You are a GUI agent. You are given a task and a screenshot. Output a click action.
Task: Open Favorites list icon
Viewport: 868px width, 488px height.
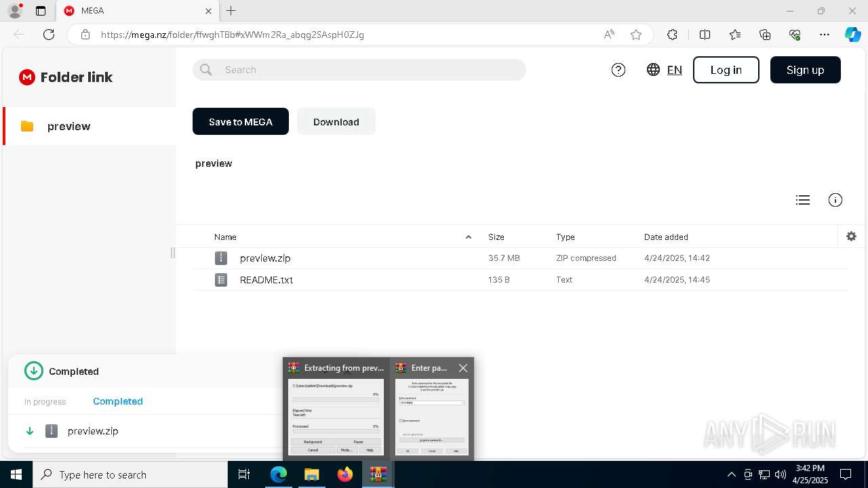(x=735, y=35)
